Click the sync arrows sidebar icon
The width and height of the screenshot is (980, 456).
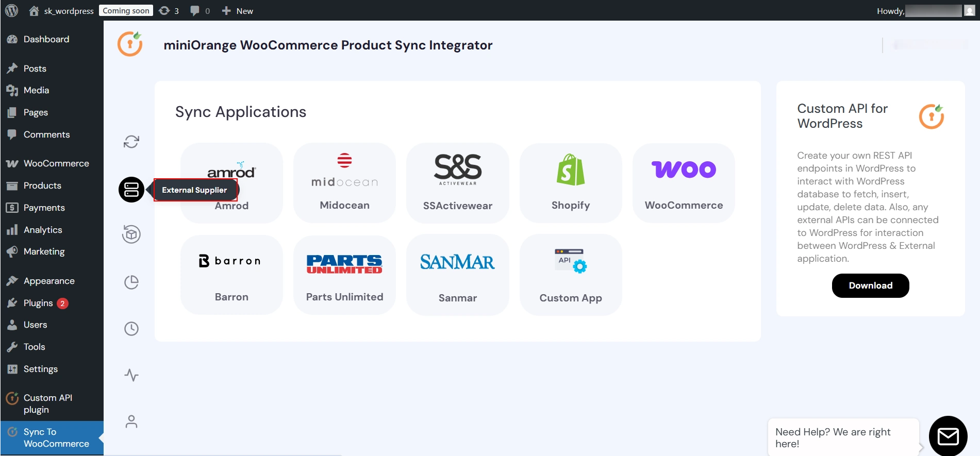click(131, 142)
